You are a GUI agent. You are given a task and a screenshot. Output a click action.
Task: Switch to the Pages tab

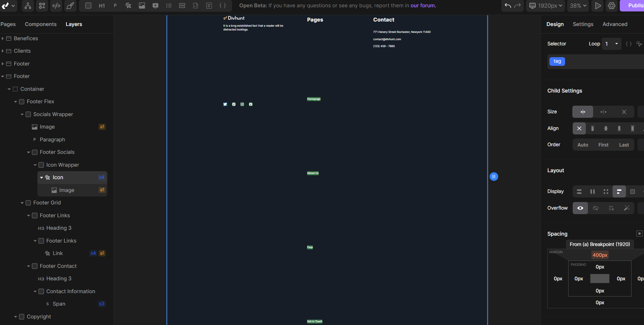[8, 24]
